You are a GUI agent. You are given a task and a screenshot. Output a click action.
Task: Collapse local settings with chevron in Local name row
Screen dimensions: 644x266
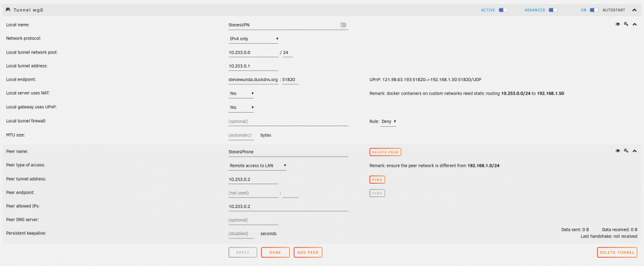tap(634, 24)
